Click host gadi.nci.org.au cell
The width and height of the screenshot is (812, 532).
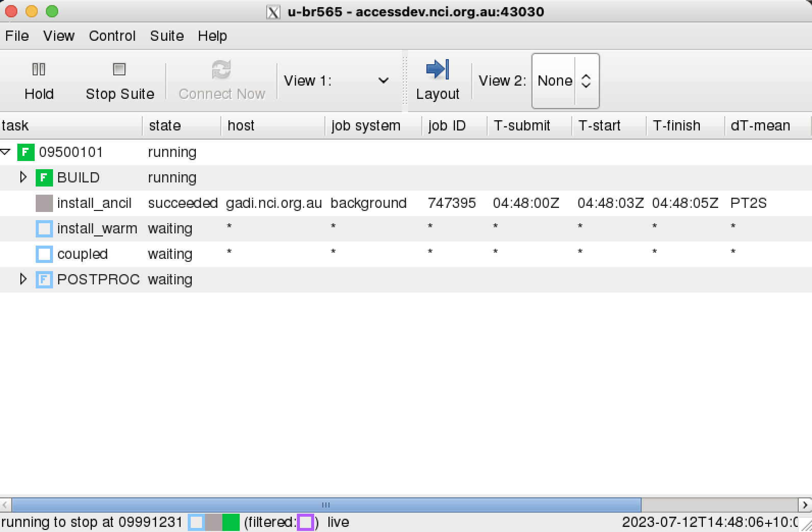point(274,203)
